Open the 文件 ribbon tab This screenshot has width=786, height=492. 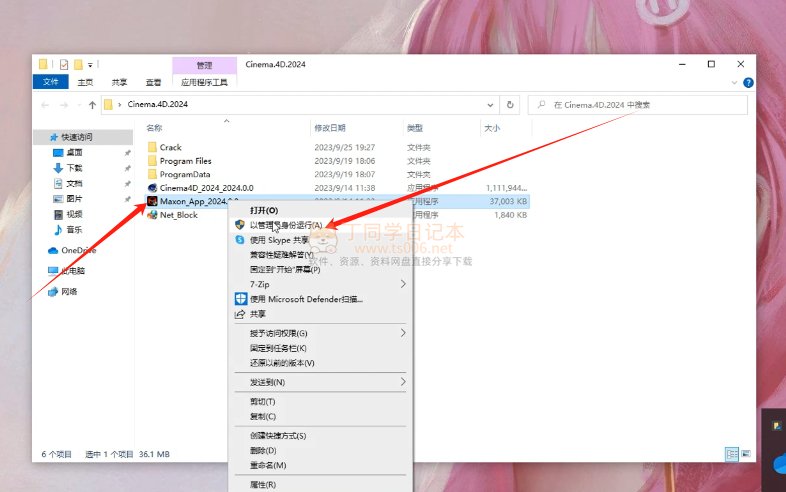(50, 82)
